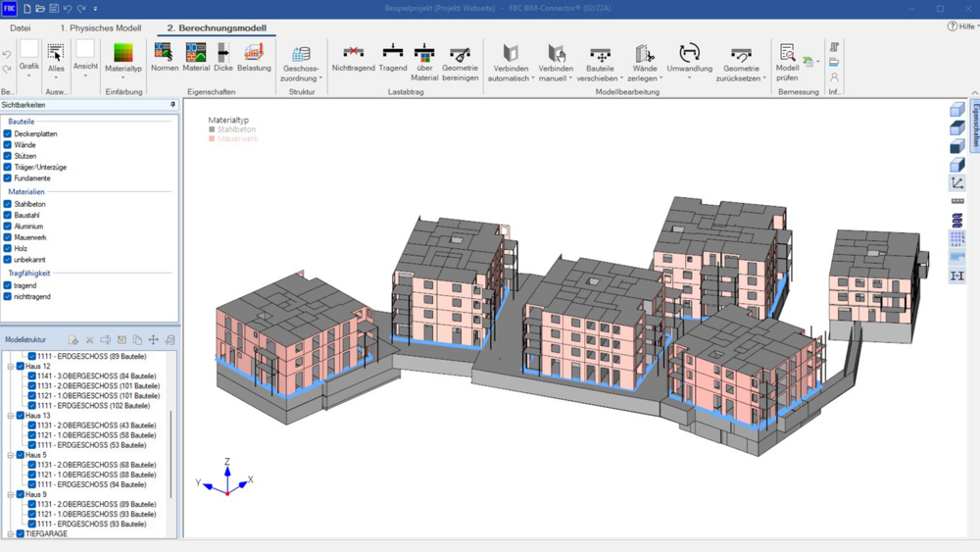Disable the nichttragend checkbox

(8, 296)
